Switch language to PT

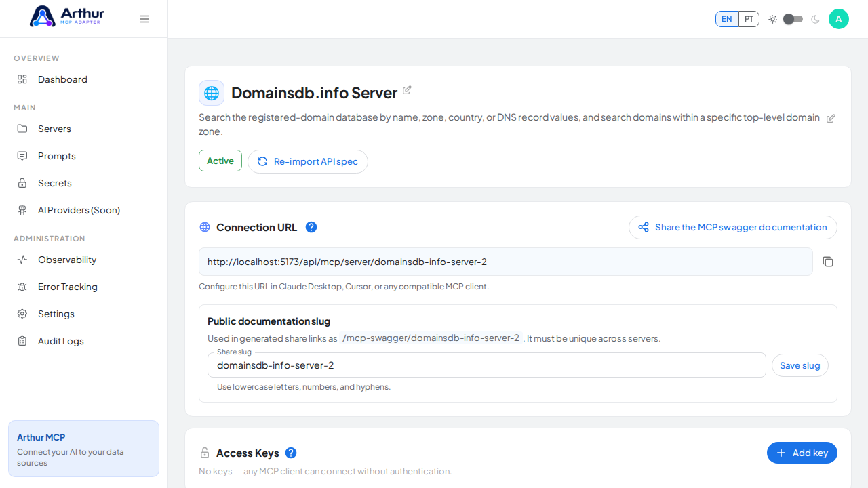(749, 19)
